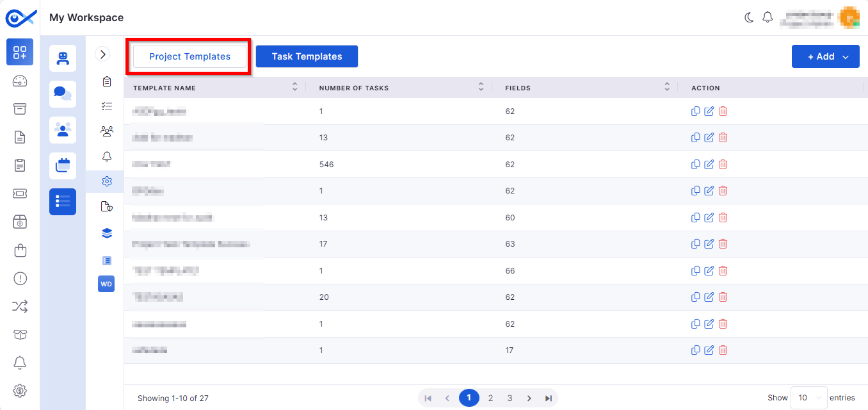Jump to the last page
The image size is (868, 410).
[549, 398]
